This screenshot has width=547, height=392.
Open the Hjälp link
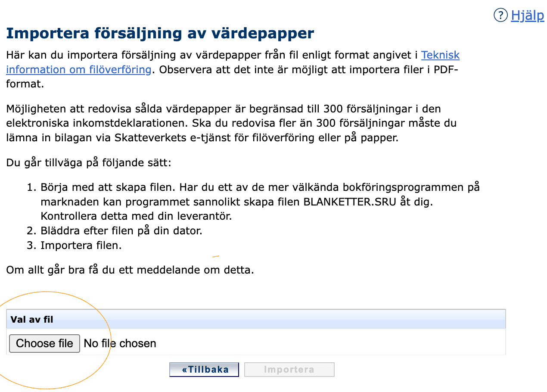click(528, 16)
